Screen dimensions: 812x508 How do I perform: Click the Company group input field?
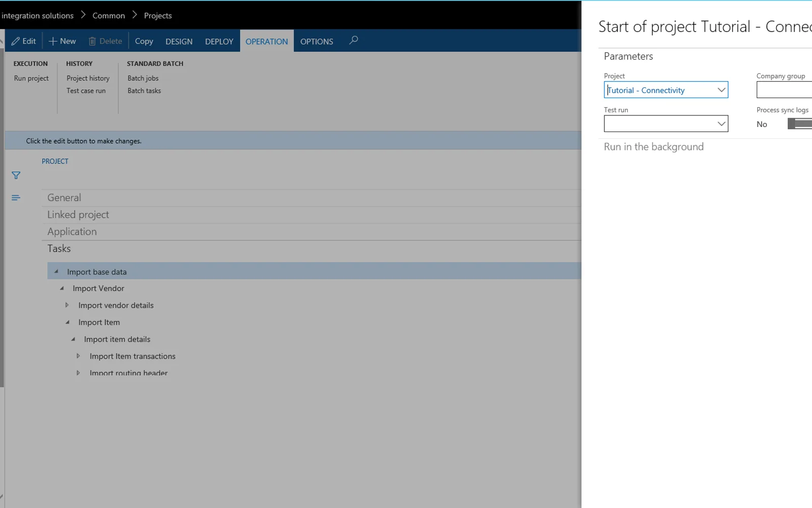pyautogui.click(x=784, y=90)
